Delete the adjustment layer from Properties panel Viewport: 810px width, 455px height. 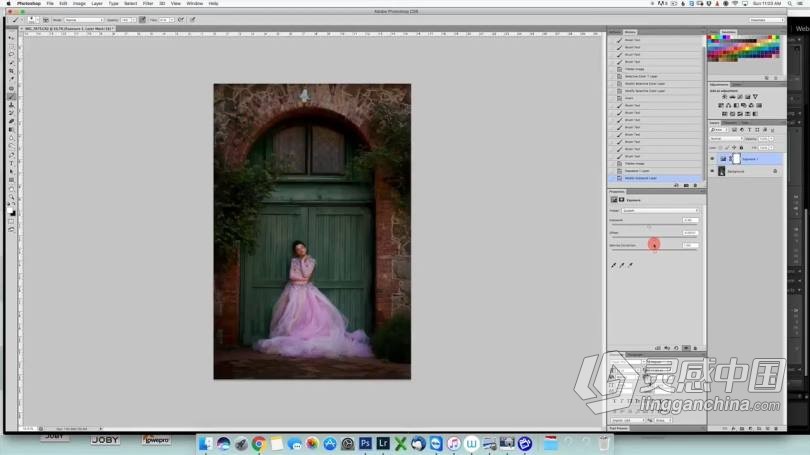click(695, 348)
